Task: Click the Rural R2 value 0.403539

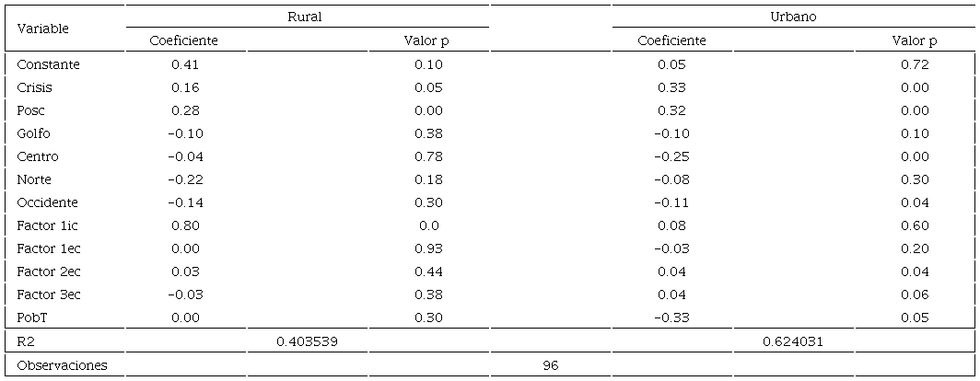Action: (307, 341)
